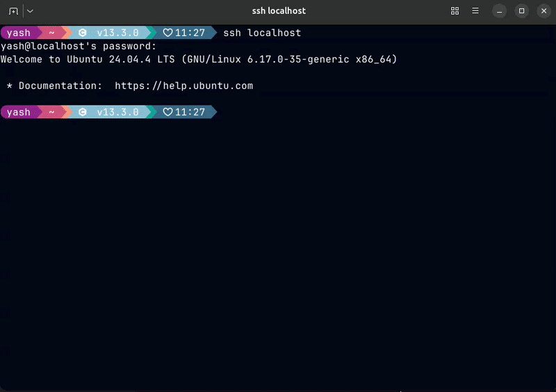Click the "yash@localhost's password:" line
556x392 pixels.
(79, 47)
